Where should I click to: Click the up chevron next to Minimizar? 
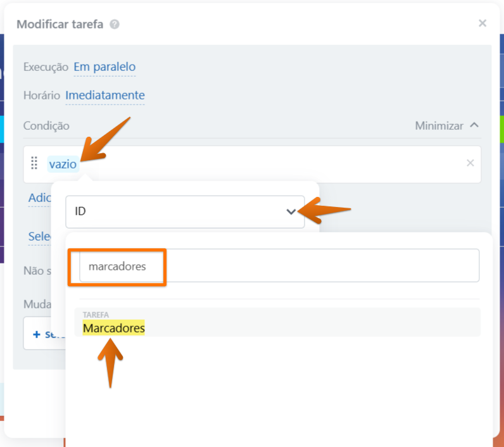pyautogui.click(x=474, y=125)
